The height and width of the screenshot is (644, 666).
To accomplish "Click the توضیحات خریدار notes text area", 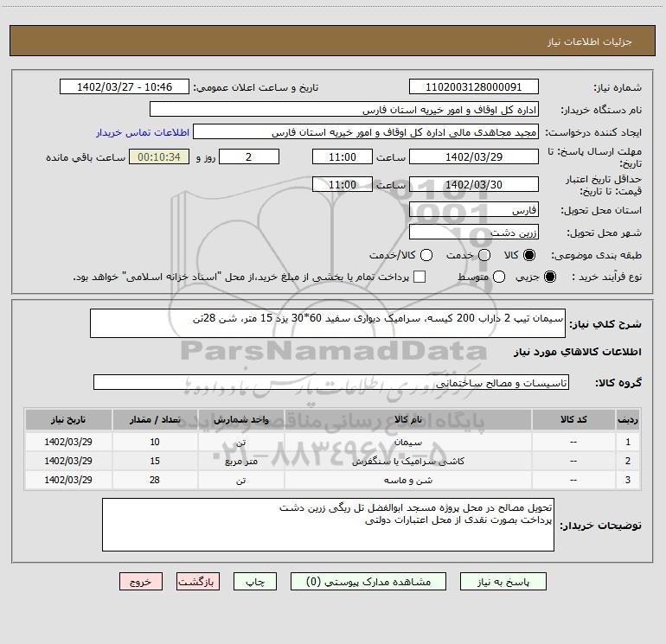I will [x=328, y=525].
